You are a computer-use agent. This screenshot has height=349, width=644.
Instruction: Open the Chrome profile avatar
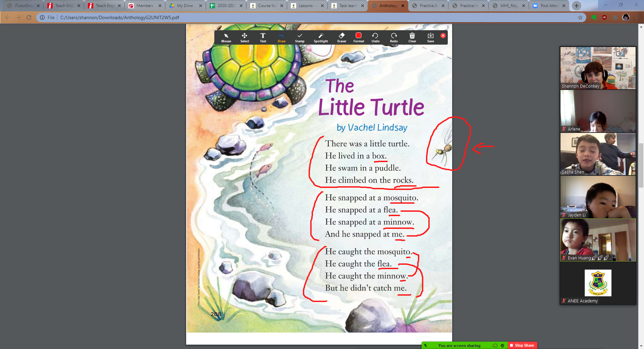tap(626, 17)
